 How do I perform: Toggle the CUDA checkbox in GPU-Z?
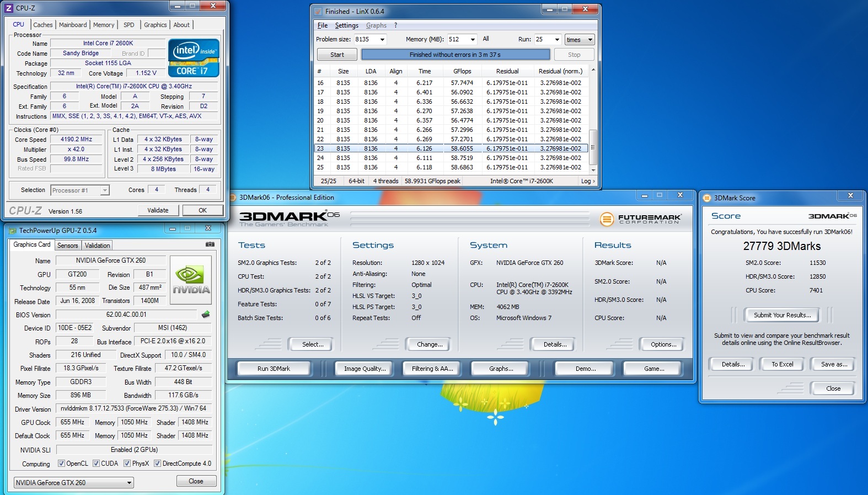(96, 464)
